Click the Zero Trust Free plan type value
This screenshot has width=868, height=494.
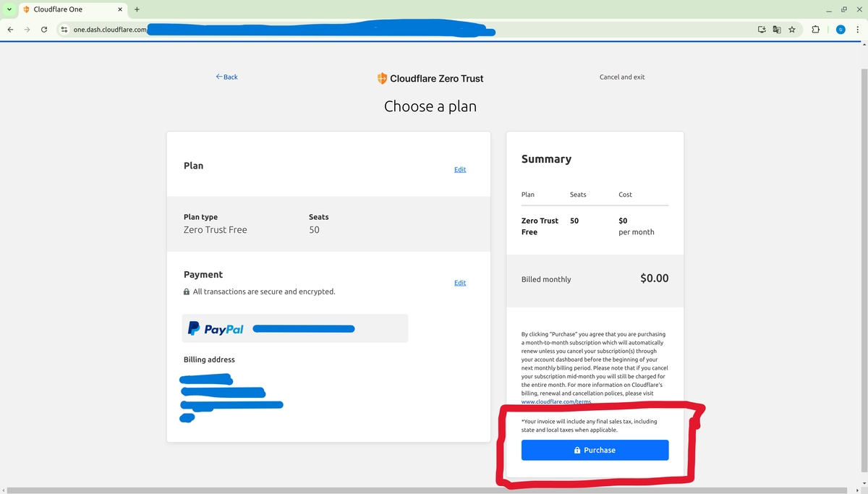coord(216,230)
